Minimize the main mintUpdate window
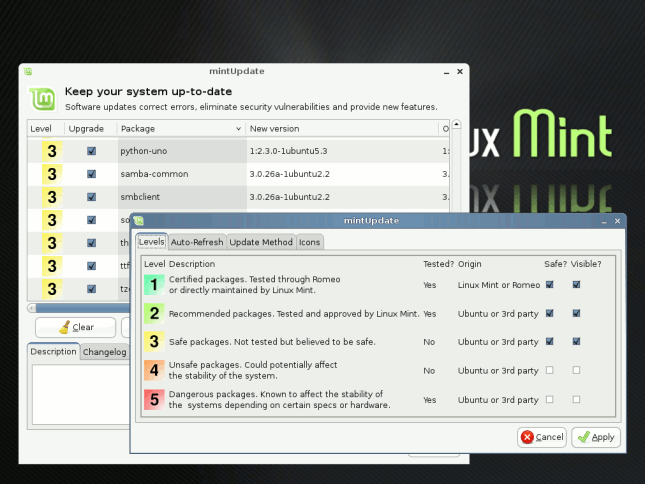The image size is (645, 484). pyautogui.click(x=447, y=72)
